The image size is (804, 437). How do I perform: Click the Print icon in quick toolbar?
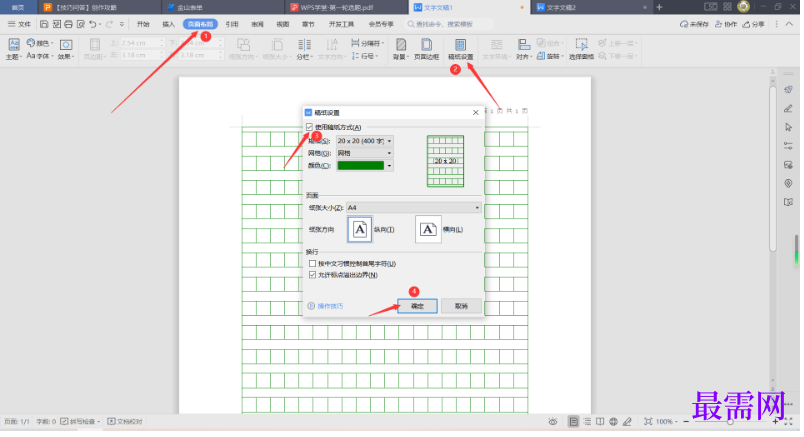pos(69,24)
